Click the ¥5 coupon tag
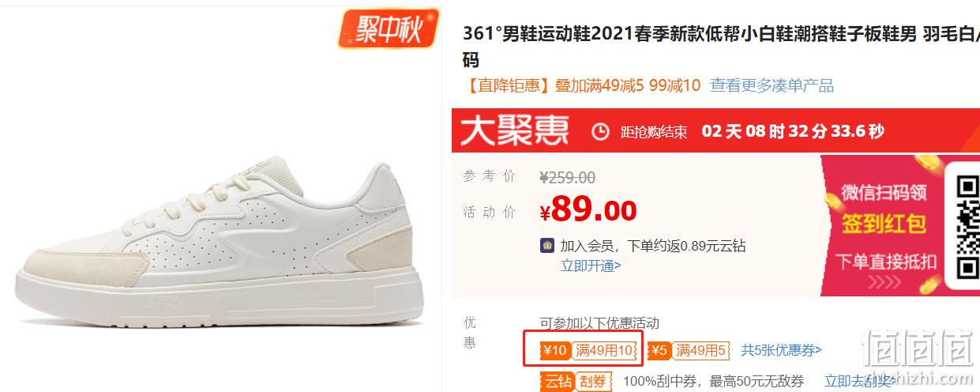Image resolution: width=980 pixels, height=392 pixels. click(660, 350)
